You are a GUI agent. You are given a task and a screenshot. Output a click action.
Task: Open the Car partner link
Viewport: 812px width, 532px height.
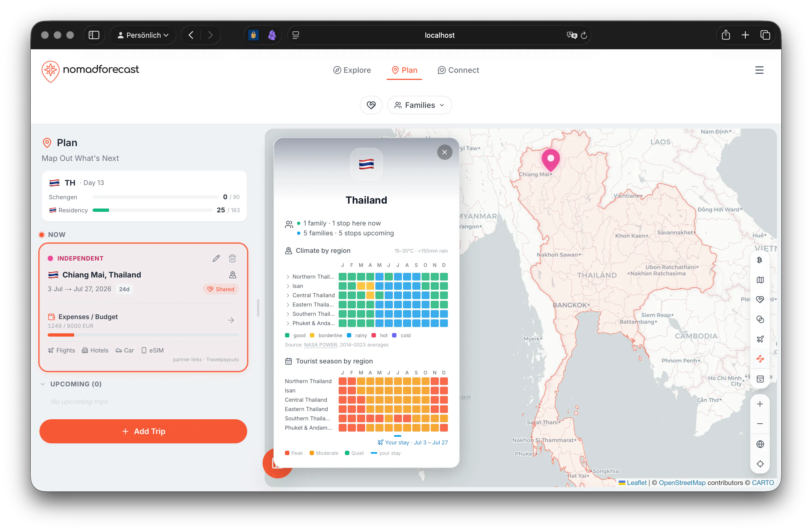click(125, 350)
